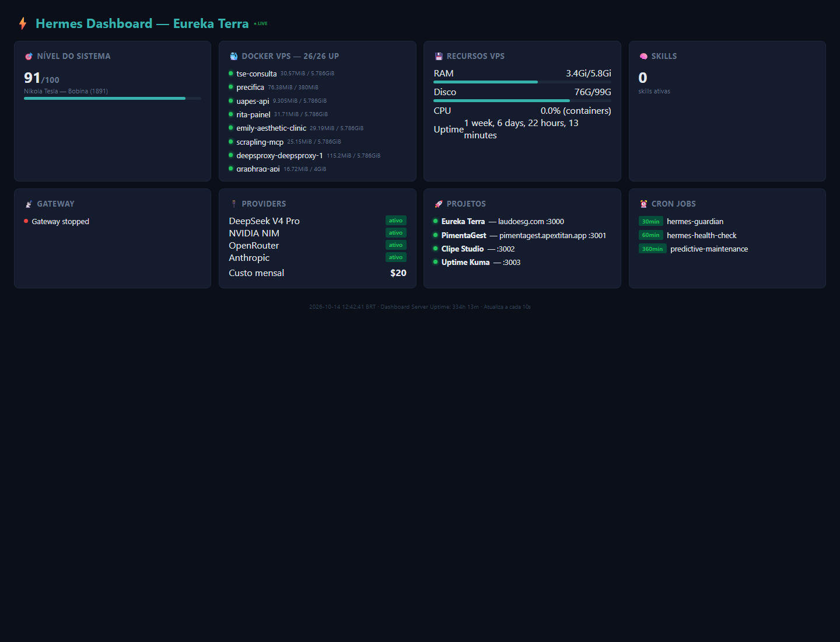Click the LIVE indicator next to the title
This screenshot has width=840, height=642.
click(x=261, y=23)
